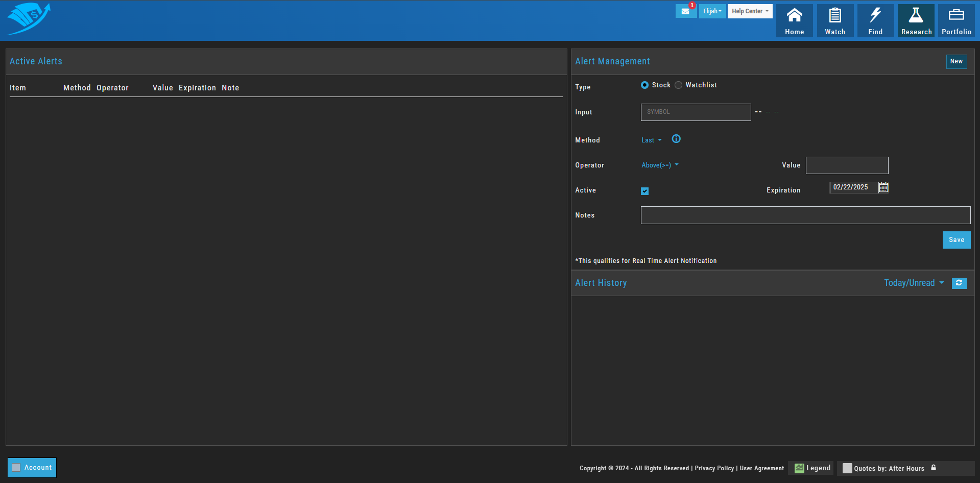Click the Active Alerts panel title
Image resolution: width=980 pixels, height=483 pixels.
pos(36,61)
